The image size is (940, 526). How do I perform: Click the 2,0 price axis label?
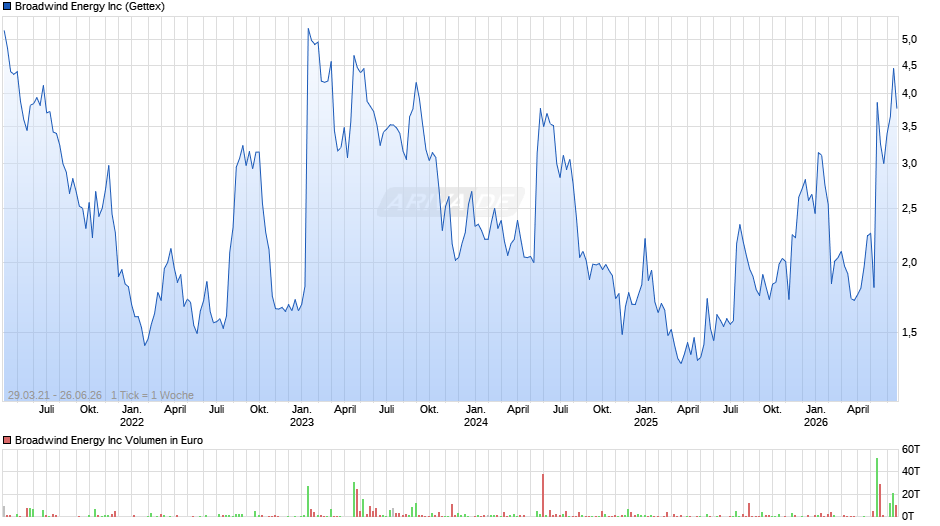point(909,263)
